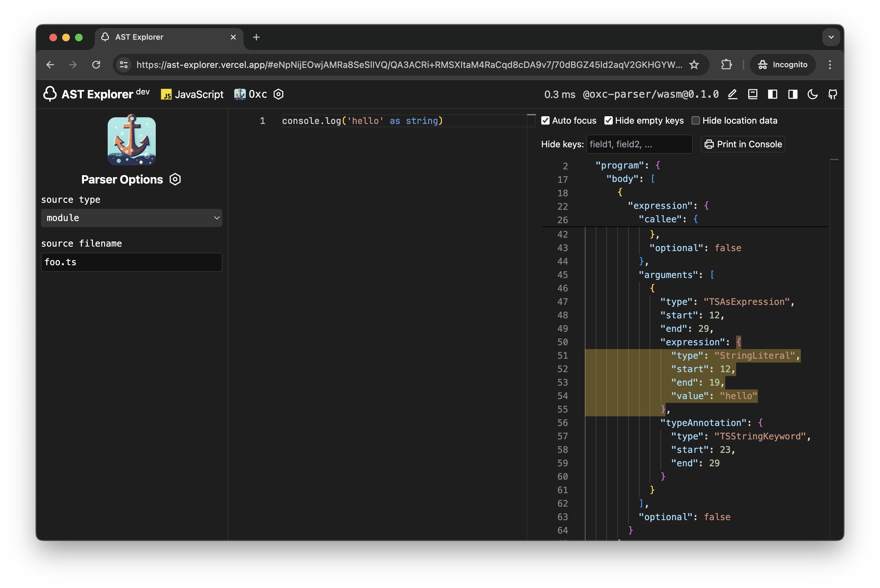Open the JavaScript language selector
Screen dimensions: 880x588
(192, 94)
